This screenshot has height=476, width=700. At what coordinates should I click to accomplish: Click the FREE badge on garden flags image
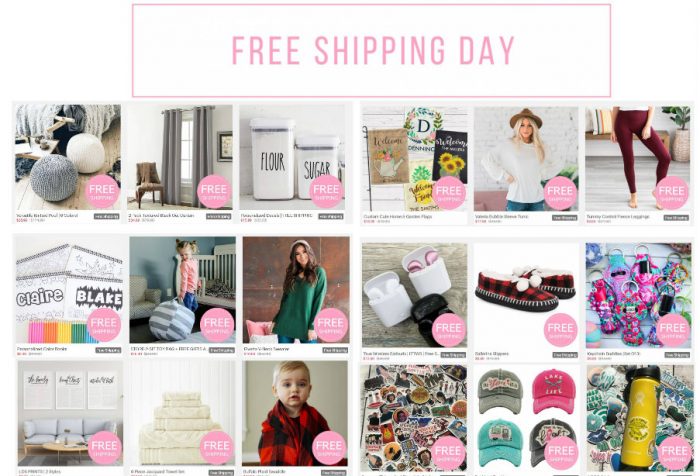(x=449, y=192)
